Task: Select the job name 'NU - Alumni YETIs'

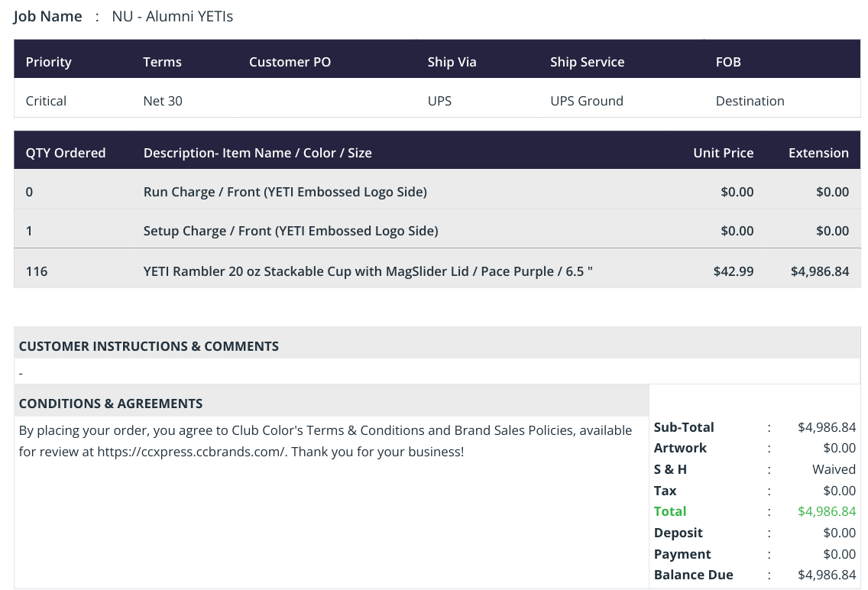Action: tap(172, 17)
